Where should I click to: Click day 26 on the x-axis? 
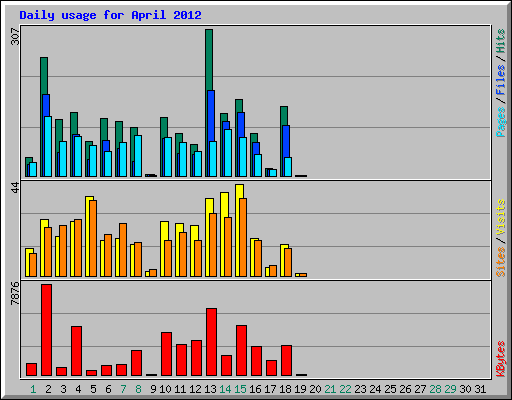coord(405,389)
